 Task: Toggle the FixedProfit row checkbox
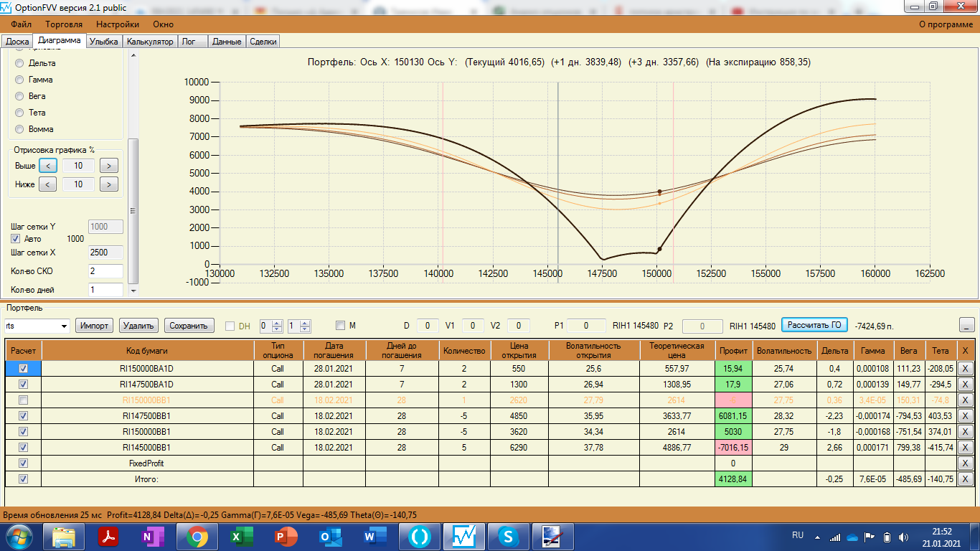(x=23, y=463)
